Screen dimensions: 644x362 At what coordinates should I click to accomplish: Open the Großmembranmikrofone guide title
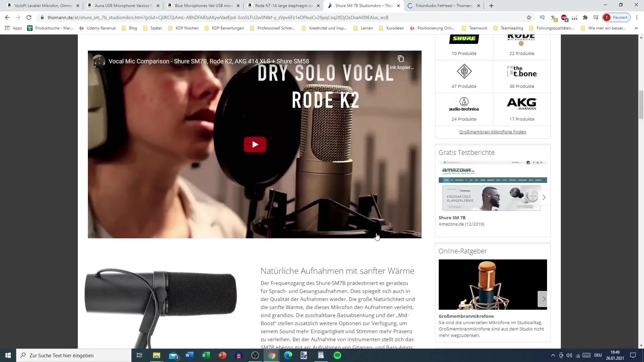(x=466, y=316)
